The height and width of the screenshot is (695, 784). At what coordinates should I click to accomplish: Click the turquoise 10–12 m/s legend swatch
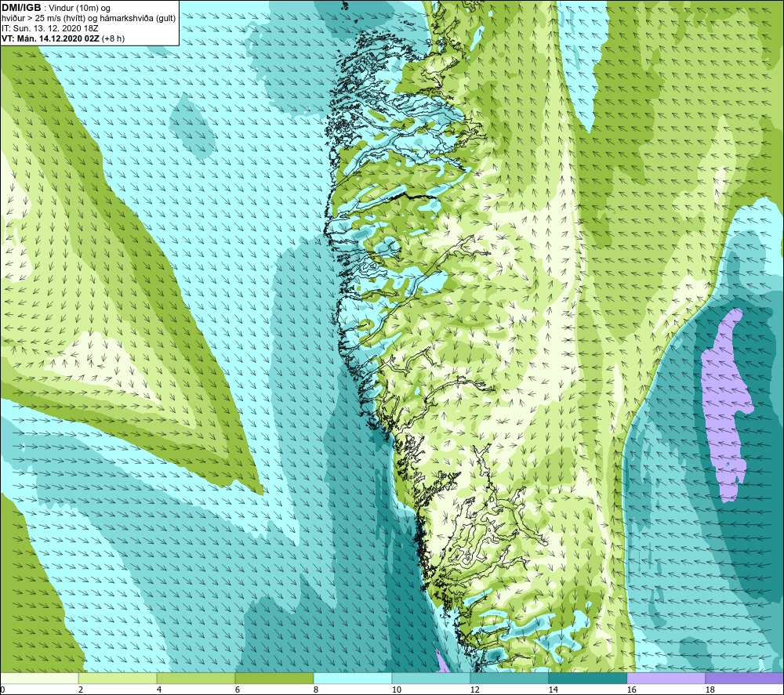pos(431,678)
